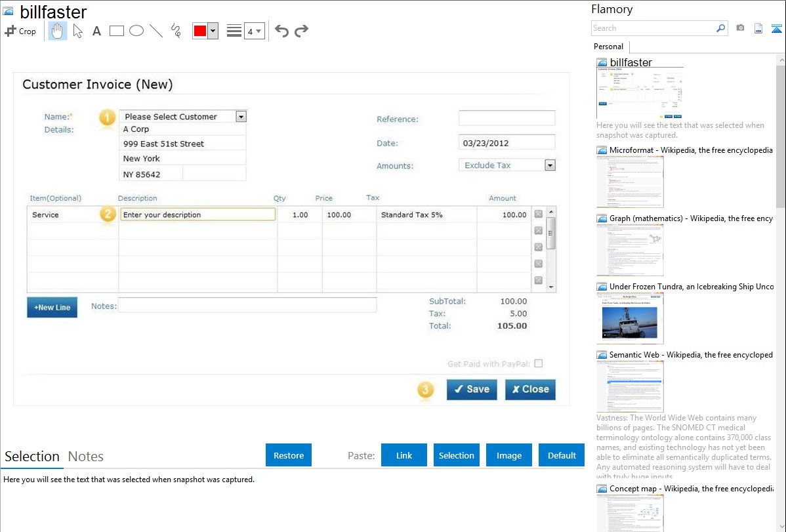
Task: Click the camera capture icon
Action: (x=740, y=28)
